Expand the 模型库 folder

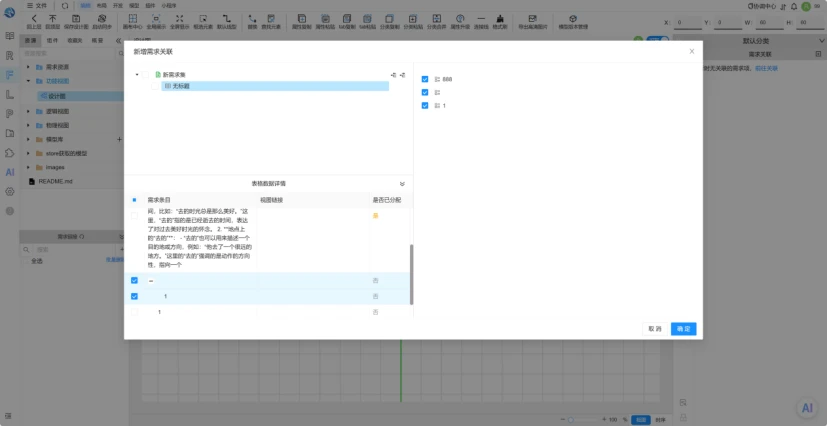tap(28, 139)
